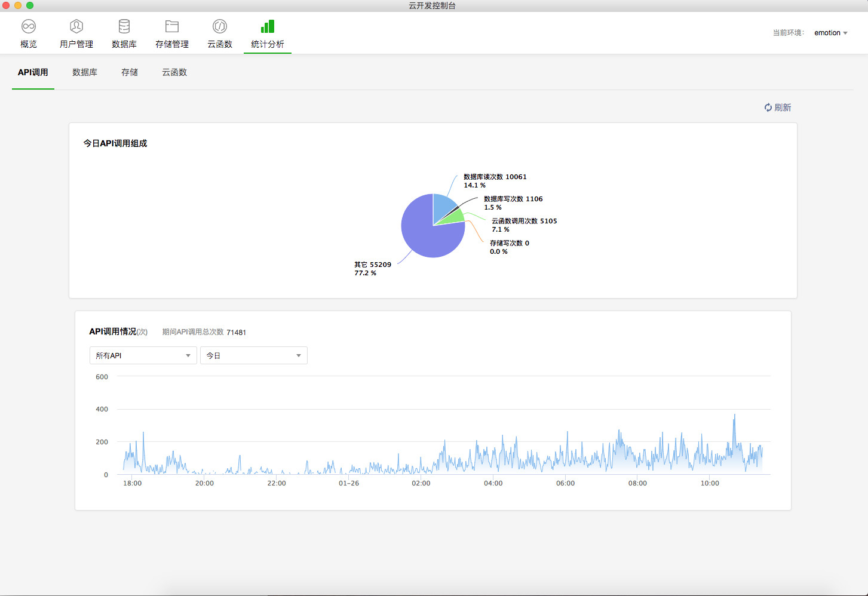Switch to the 存储 sub-tab
This screenshot has width=868, height=596.
point(130,72)
